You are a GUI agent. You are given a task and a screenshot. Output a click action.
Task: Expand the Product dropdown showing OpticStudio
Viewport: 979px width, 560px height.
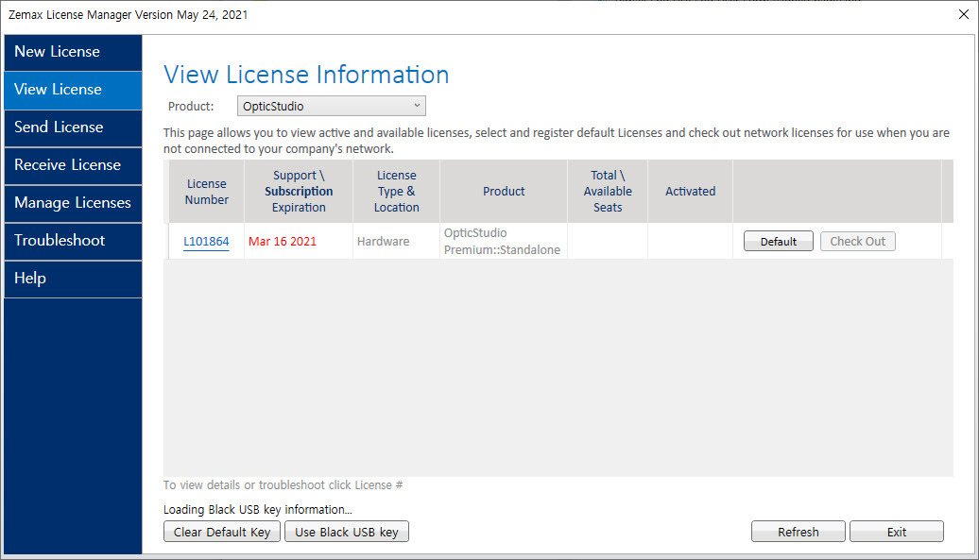[332, 106]
